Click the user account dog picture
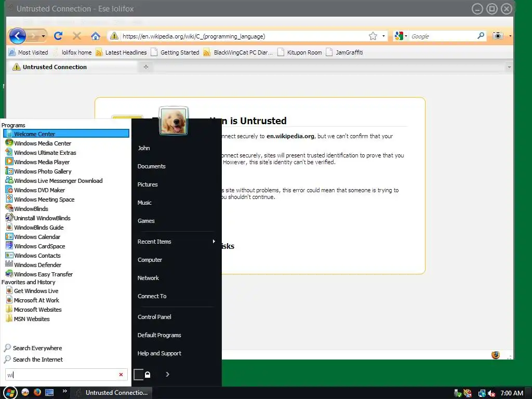 [x=174, y=121]
